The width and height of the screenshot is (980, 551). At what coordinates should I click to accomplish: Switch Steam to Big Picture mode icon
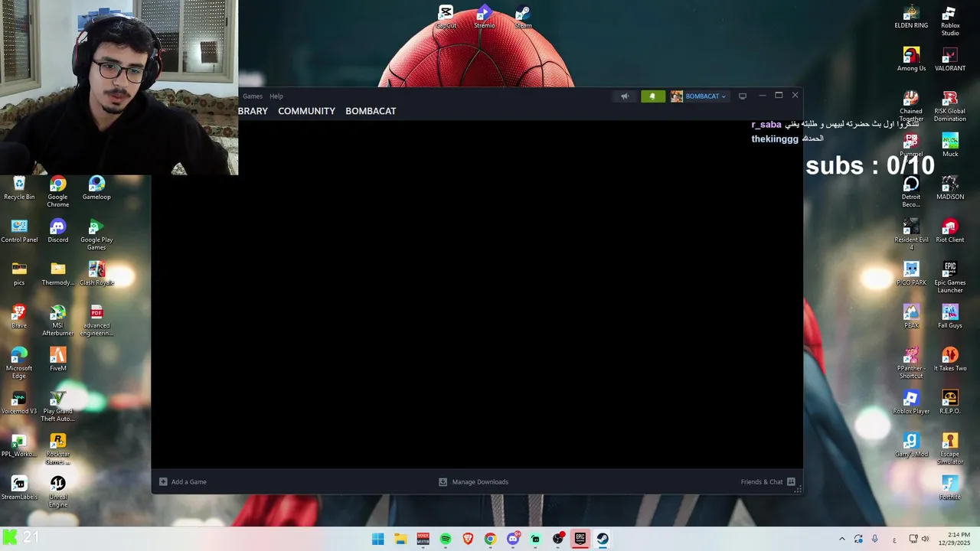pyautogui.click(x=743, y=96)
